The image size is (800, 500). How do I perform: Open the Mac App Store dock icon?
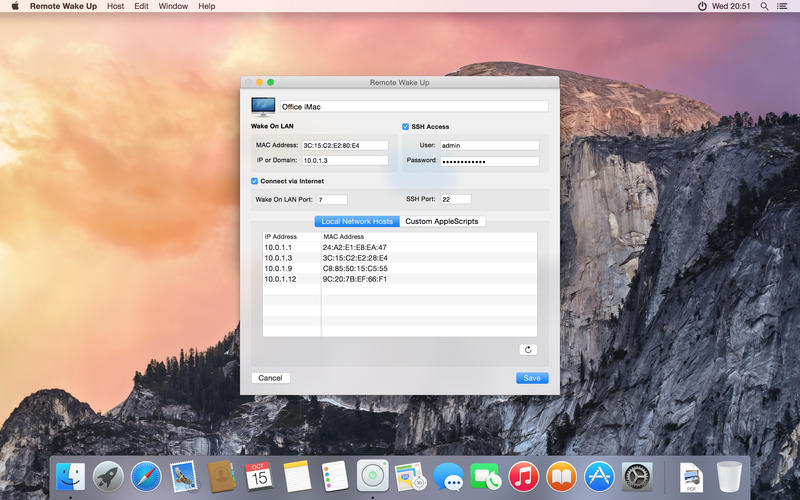[599, 476]
